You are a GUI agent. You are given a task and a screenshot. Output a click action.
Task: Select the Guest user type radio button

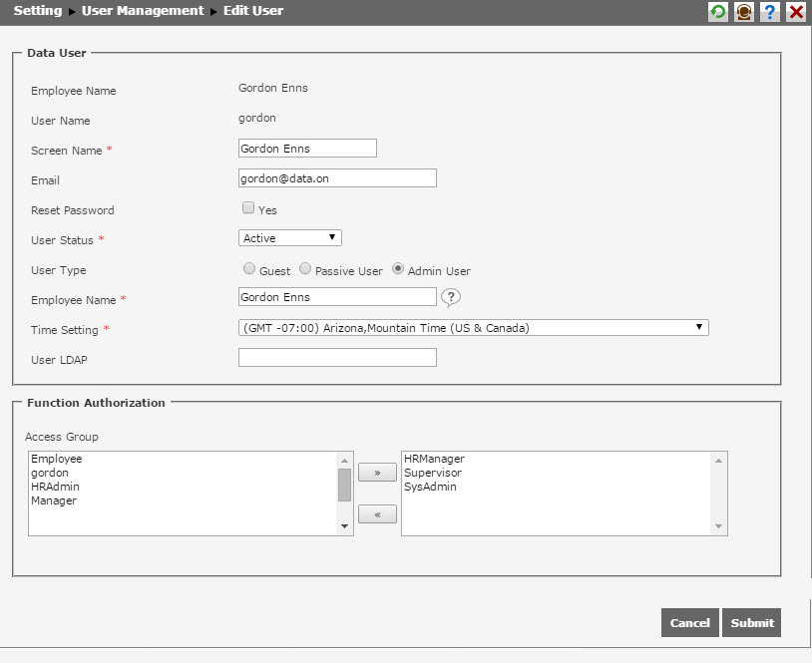(249, 268)
